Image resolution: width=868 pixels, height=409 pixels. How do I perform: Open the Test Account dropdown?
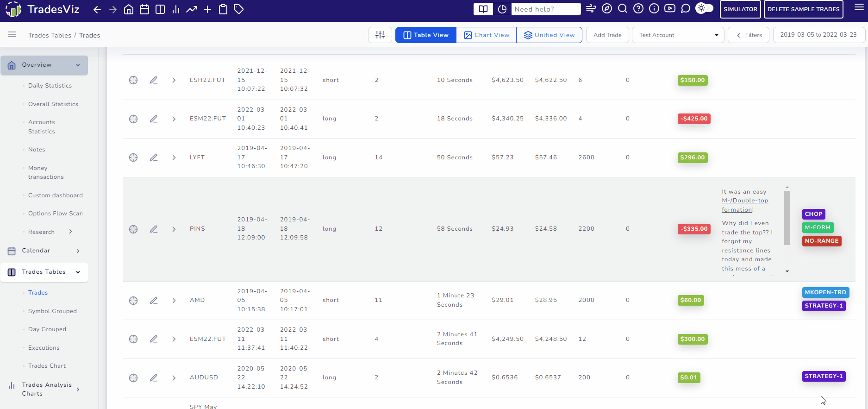[678, 35]
